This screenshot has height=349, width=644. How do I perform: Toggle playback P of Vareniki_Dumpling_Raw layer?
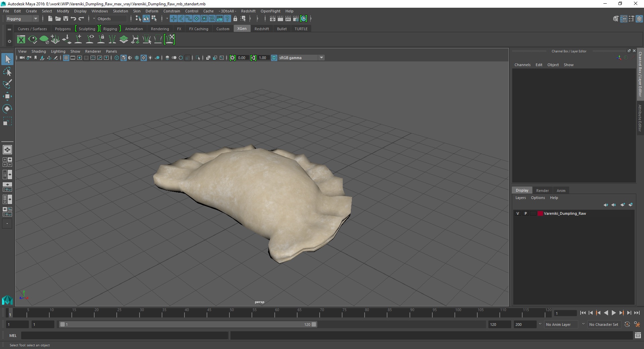(526, 213)
